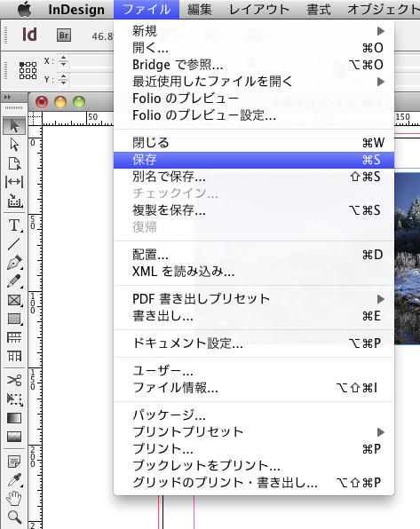Select the Hand tool
The width and height of the screenshot is (420, 529).
coord(14,498)
